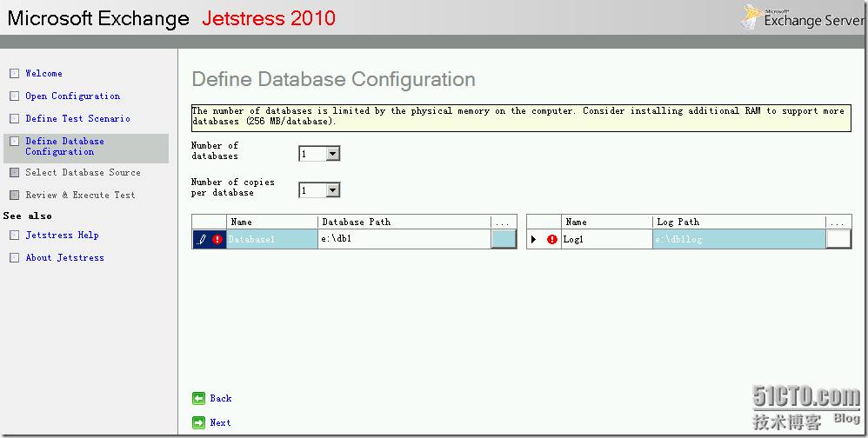
Task: Open About Jetstress link
Action: point(64,258)
